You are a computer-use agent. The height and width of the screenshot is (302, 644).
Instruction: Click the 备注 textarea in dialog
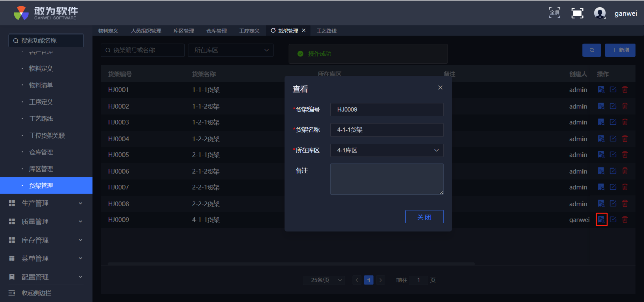tap(387, 179)
